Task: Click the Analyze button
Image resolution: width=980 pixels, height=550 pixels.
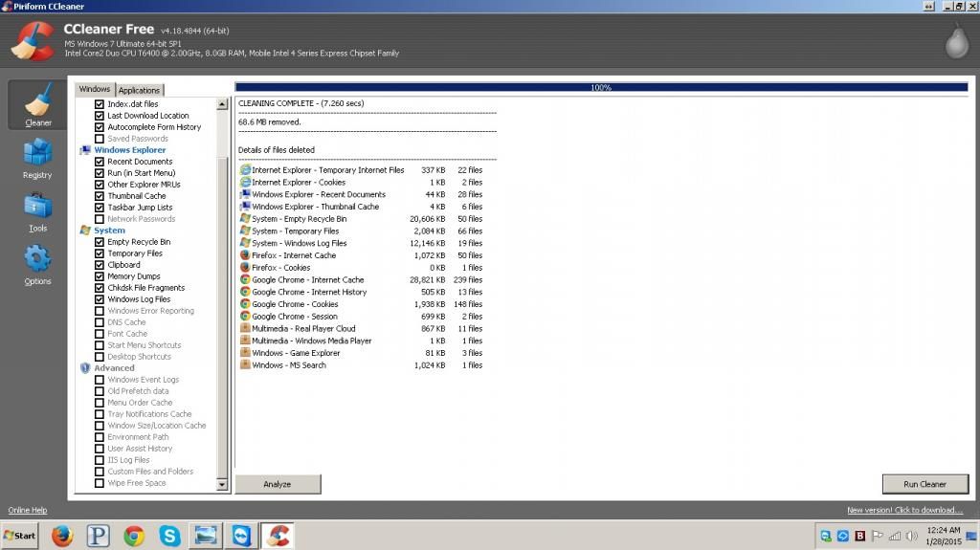Action: click(278, 484)
